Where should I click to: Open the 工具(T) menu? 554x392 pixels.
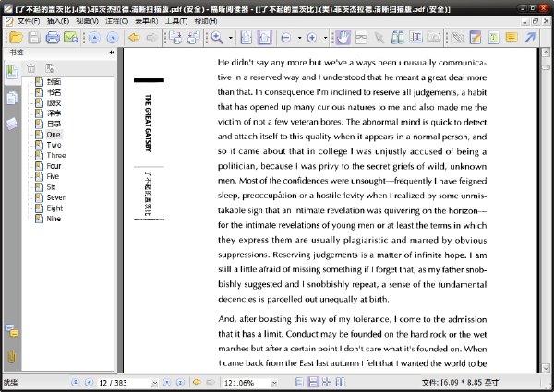(176, 21)
